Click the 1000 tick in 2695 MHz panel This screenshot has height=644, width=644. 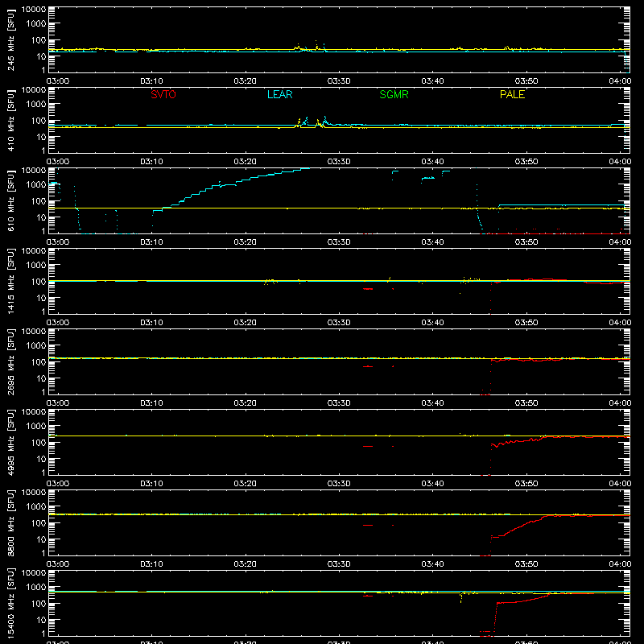coord(36,346)
